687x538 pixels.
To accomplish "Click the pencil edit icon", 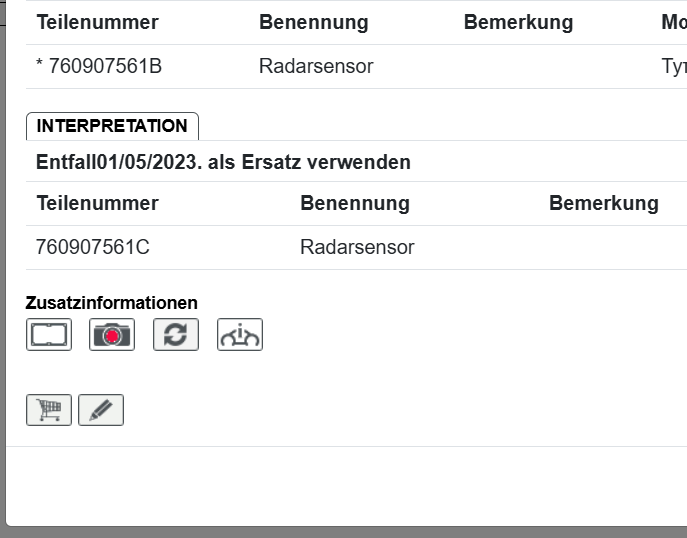I will 101,410.
